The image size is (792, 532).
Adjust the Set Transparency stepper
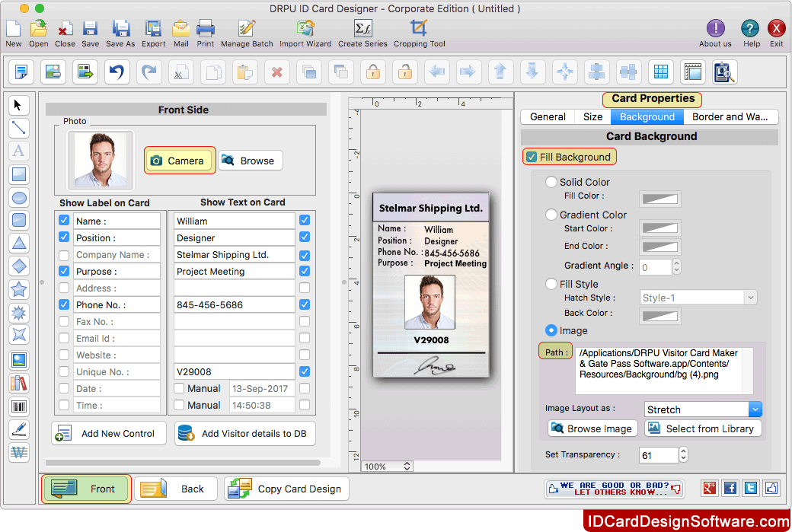click(683, 455)
